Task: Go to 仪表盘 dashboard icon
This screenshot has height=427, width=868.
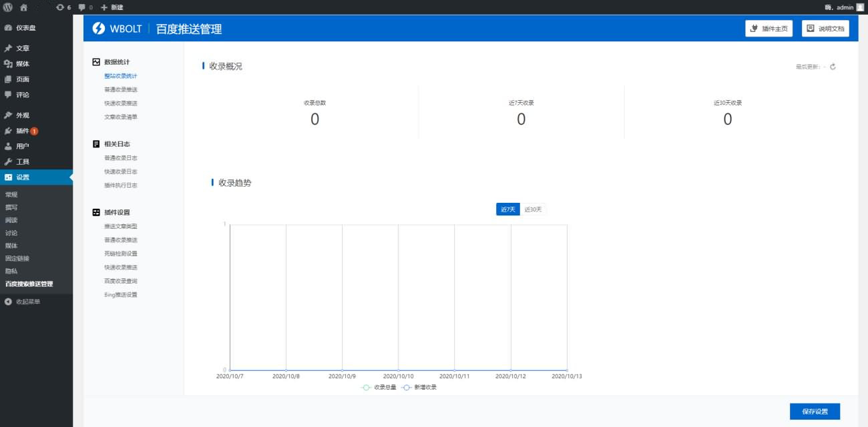Action: [x=8, y=28]
